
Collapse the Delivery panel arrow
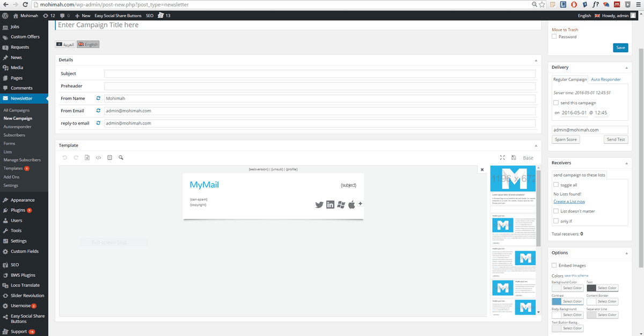tap(626, 68)
